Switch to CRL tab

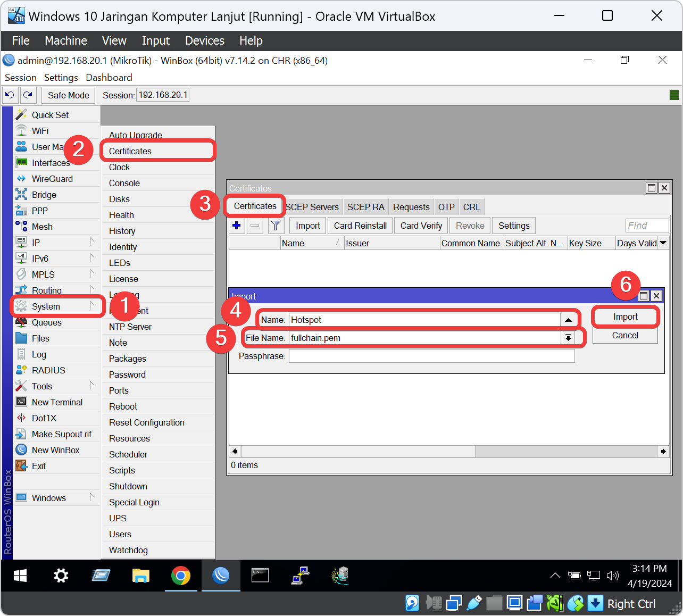pos(471,207)
